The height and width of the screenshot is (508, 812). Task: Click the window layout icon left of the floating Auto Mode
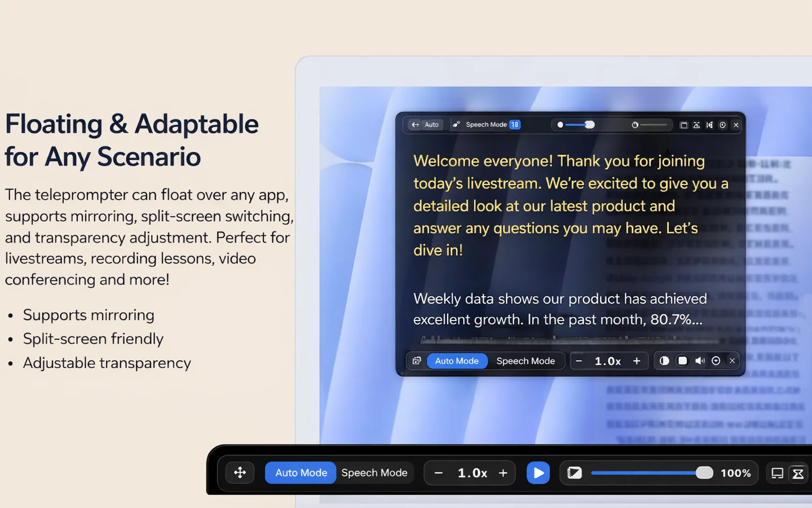(417, 361)
